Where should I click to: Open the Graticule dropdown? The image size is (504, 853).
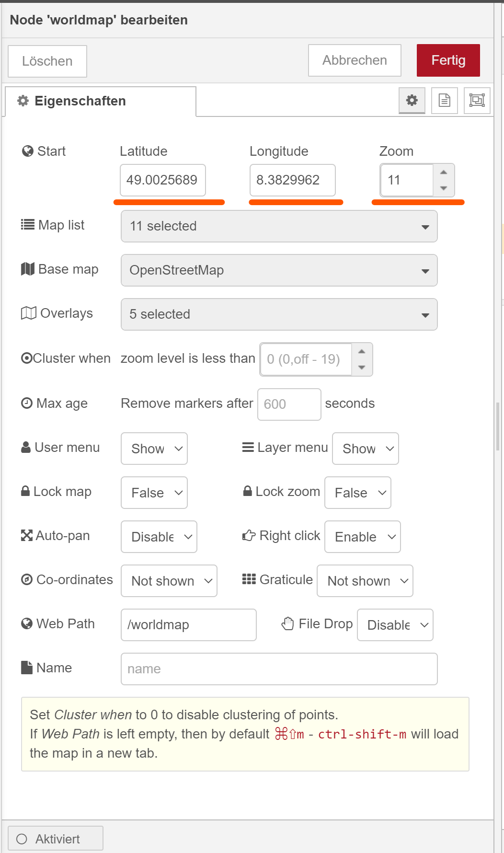point(365,581)
